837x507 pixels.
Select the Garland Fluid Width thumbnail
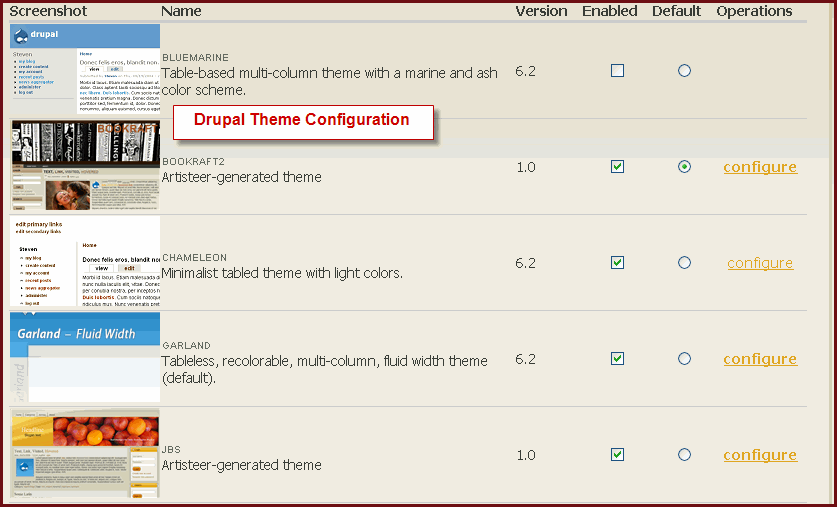click(x=85, y=357)
